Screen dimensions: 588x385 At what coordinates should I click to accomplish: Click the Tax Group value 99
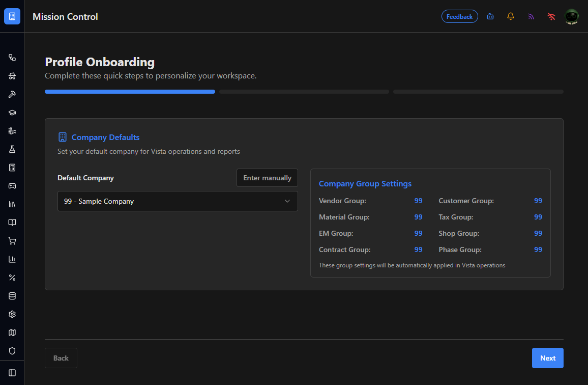pos(538,217)
